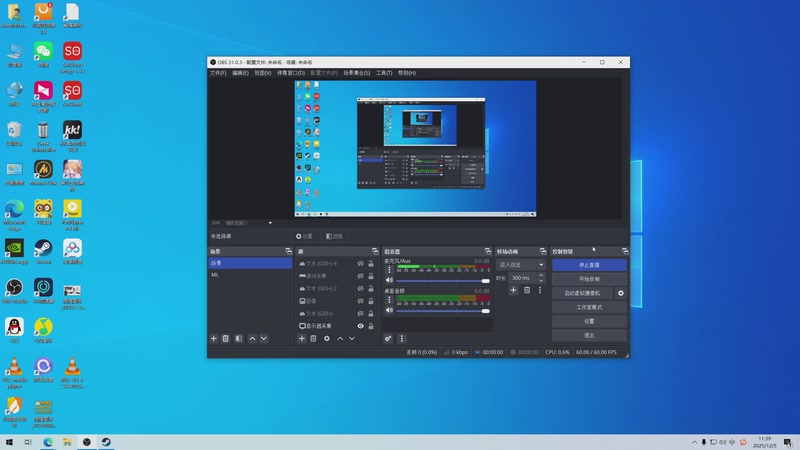Click the 开始录制 button
The width and height of the screenshot is (800, 450).
[589, 279]
